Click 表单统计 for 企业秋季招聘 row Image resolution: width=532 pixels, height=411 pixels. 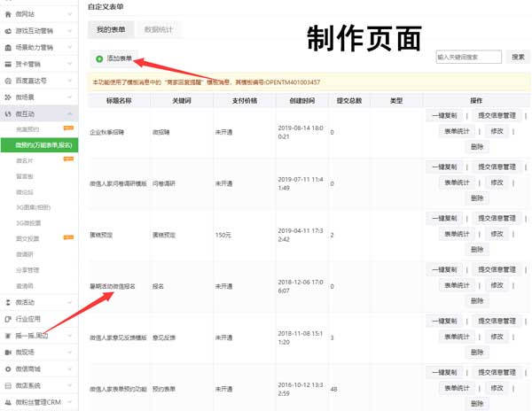coord(457,131)
